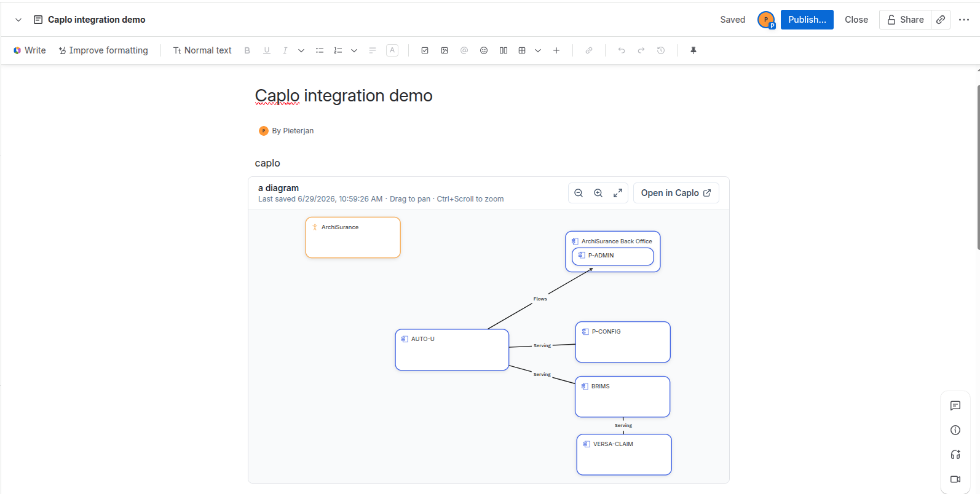Redo the last edit

(641, 50)
